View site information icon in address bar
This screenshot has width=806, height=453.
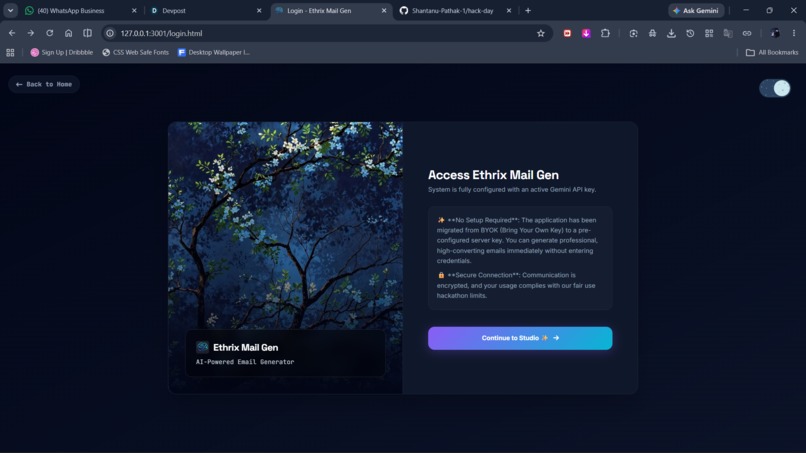(x=109, y=33)
